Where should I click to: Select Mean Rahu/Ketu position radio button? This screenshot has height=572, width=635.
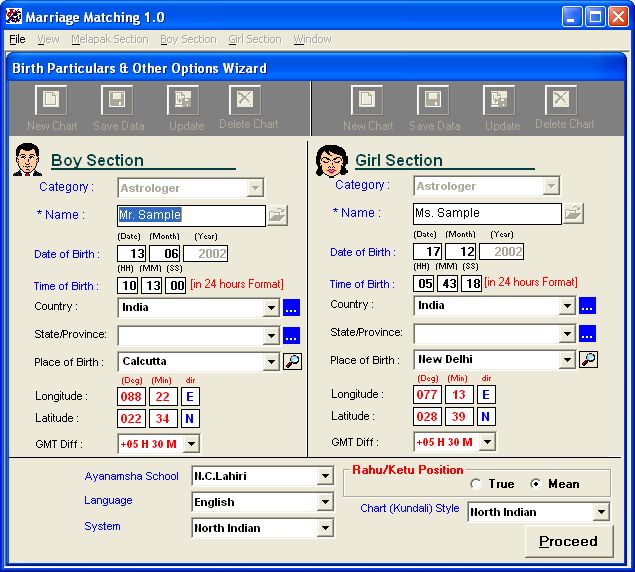(x=535, y=484)
